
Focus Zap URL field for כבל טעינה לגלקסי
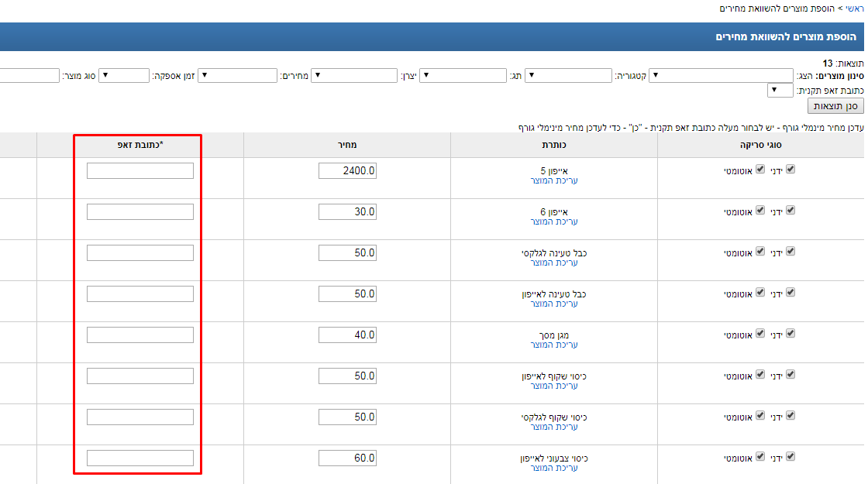[x=140, y=252]
